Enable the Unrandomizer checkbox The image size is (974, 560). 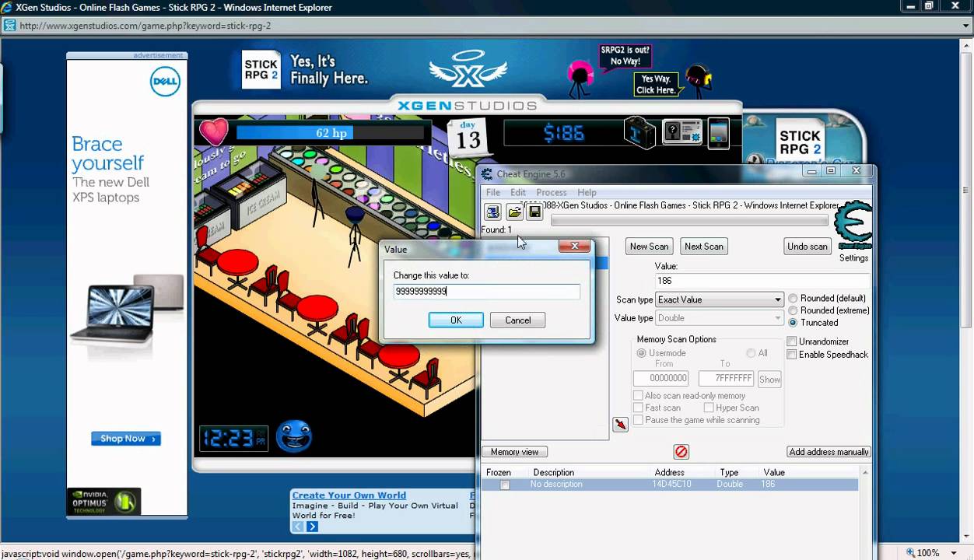click(792, 341)
